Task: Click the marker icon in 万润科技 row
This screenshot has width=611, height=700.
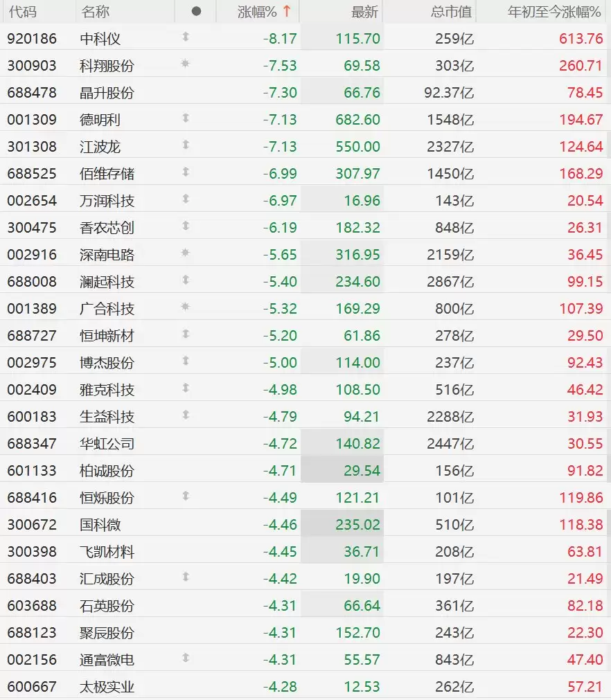Action: tap(186, 199)
